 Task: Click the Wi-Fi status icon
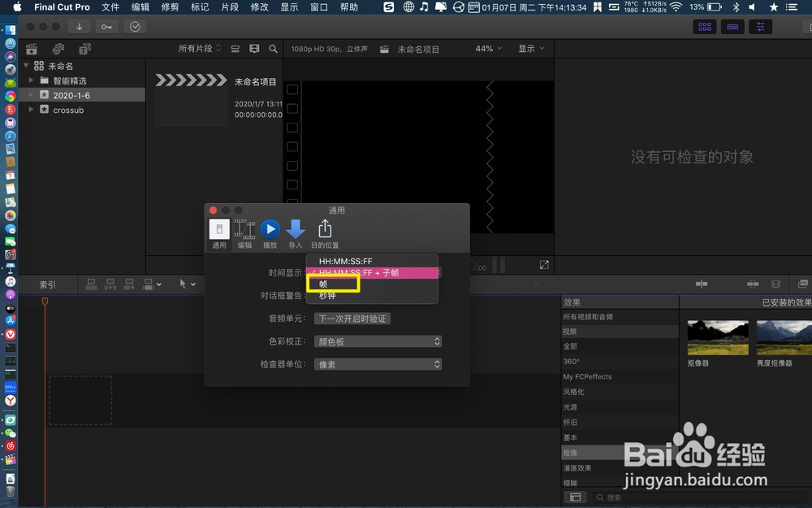click(x=676, y=7)
